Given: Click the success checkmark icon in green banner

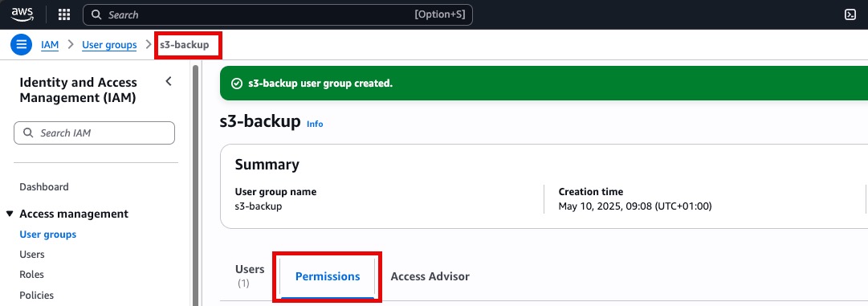Looking at the screenshot, I should tap(237, 84).
